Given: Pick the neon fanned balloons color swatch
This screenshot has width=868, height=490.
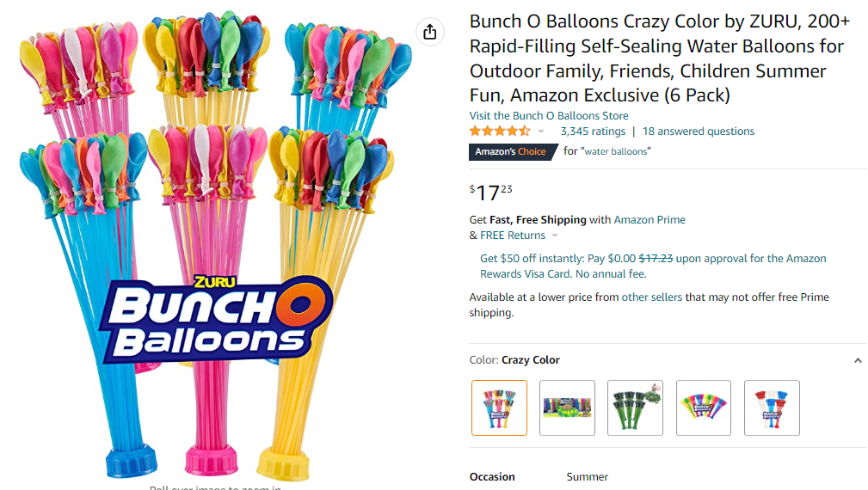Looking at the screenshot, I should coord(703,407).
